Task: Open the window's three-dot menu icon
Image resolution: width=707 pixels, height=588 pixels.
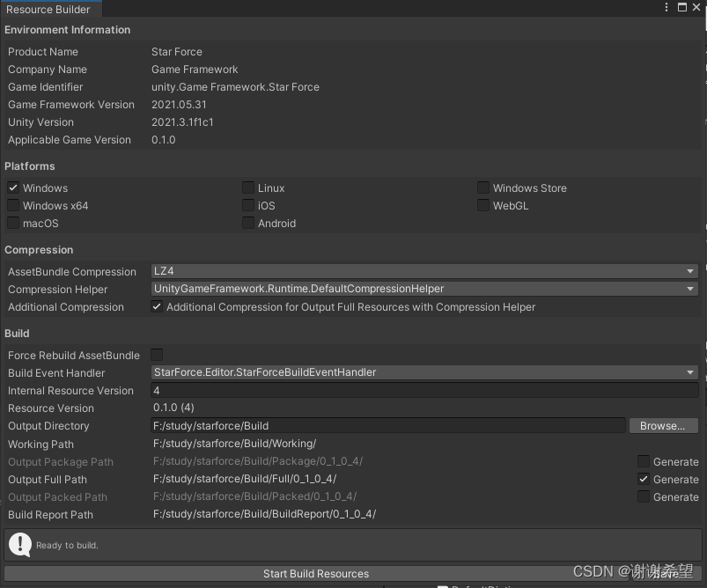Action: coord(666,7)
